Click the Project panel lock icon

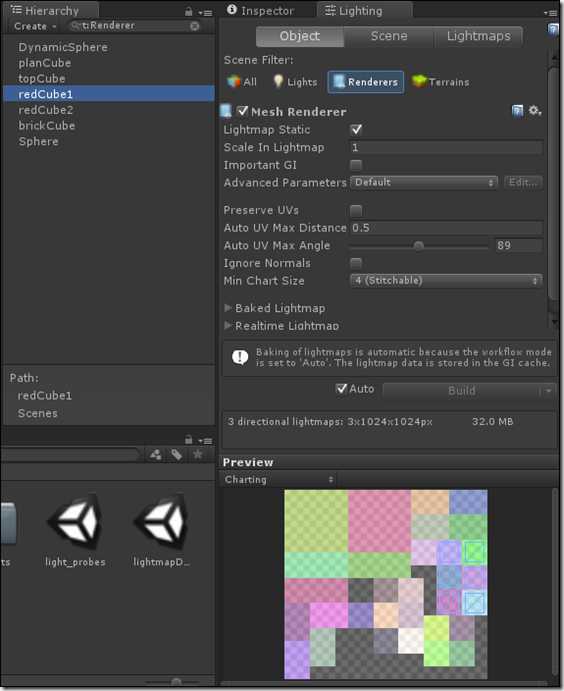pyautogui.click(x=189, y=439)
